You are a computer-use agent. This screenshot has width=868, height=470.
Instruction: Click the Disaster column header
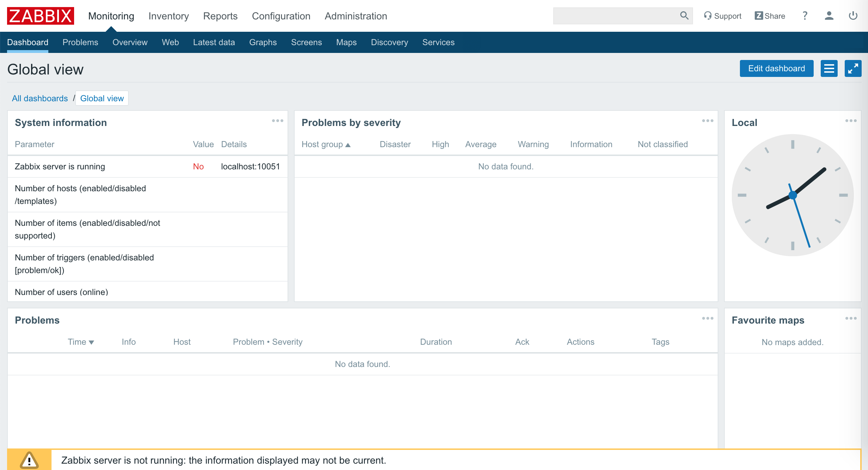click(395, 144)
